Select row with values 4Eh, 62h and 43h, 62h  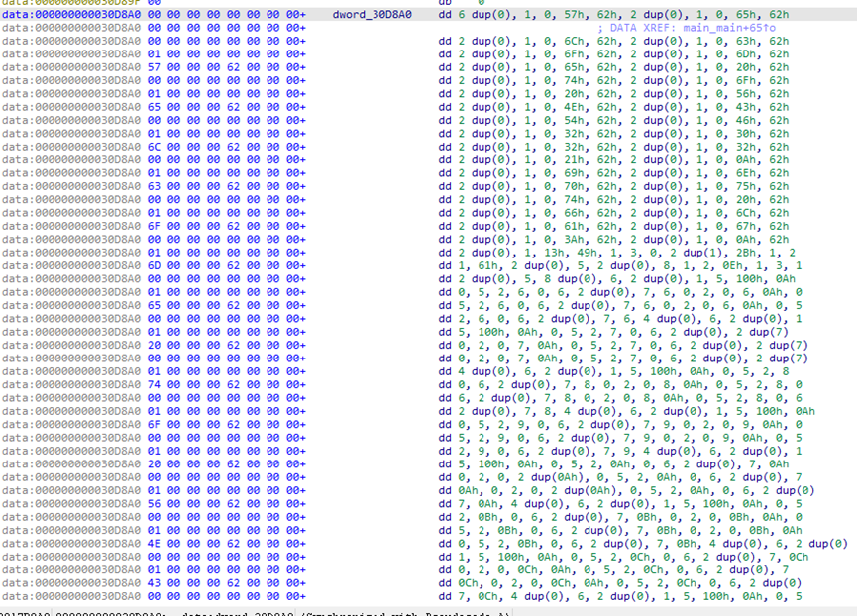(613, 107)
